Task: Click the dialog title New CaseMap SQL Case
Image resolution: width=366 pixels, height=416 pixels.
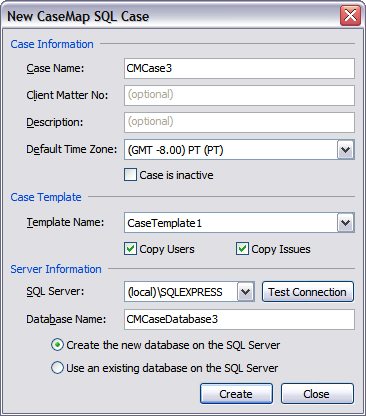Action: (x=78, y=16)
